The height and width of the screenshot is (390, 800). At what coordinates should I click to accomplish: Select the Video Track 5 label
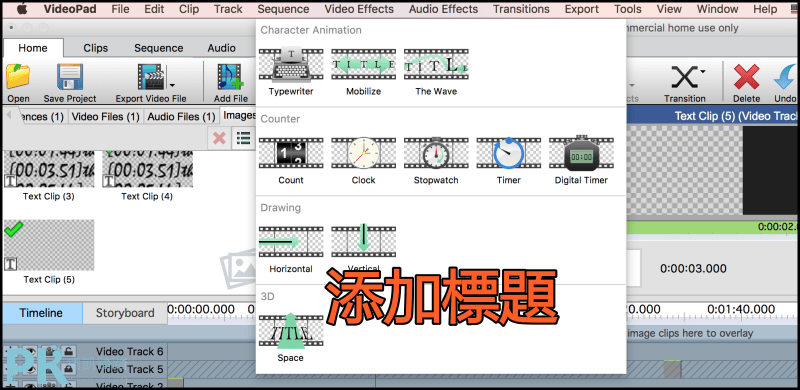(x=130, y=369)
